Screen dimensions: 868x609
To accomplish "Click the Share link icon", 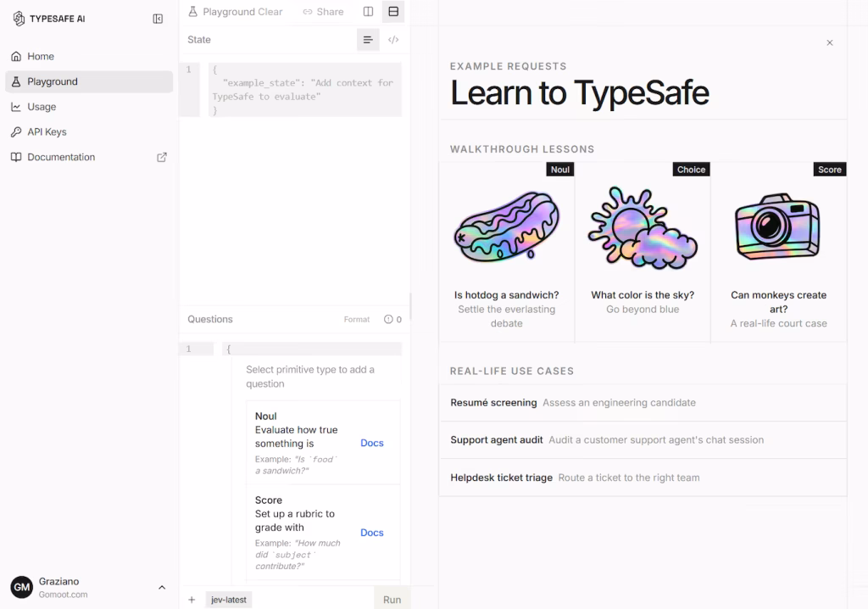I will [x=308, y=12].
